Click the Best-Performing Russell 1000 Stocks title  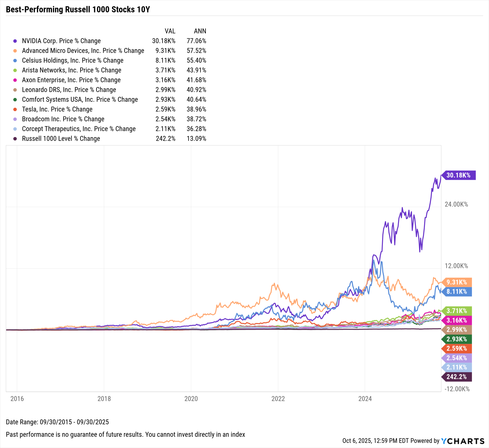[78, 9]
